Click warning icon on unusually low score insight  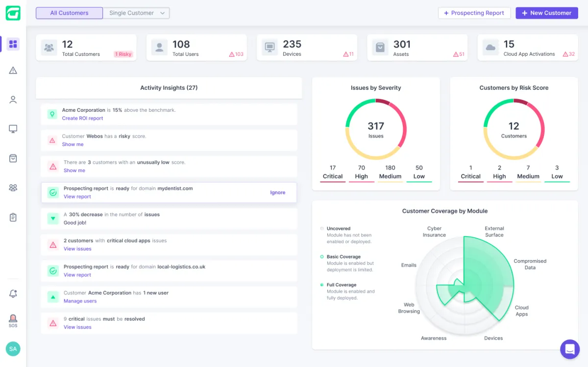coord(53,166)
